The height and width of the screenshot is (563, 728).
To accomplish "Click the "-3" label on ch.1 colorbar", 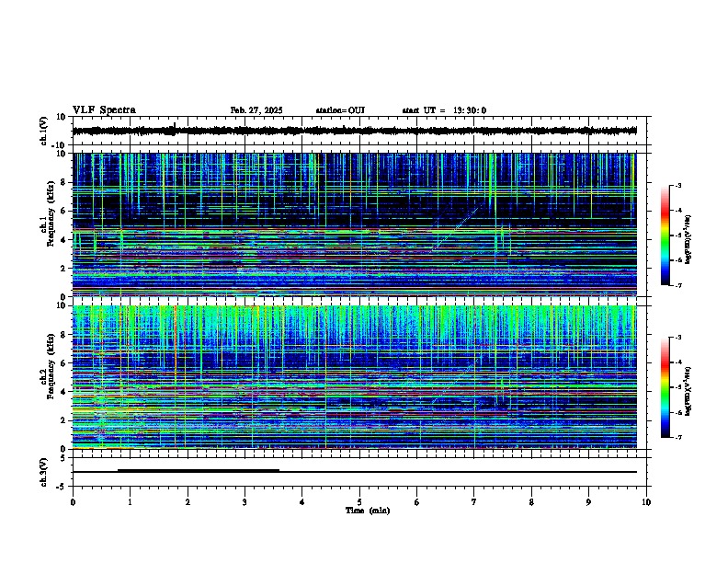I will [x=678, y=186].
